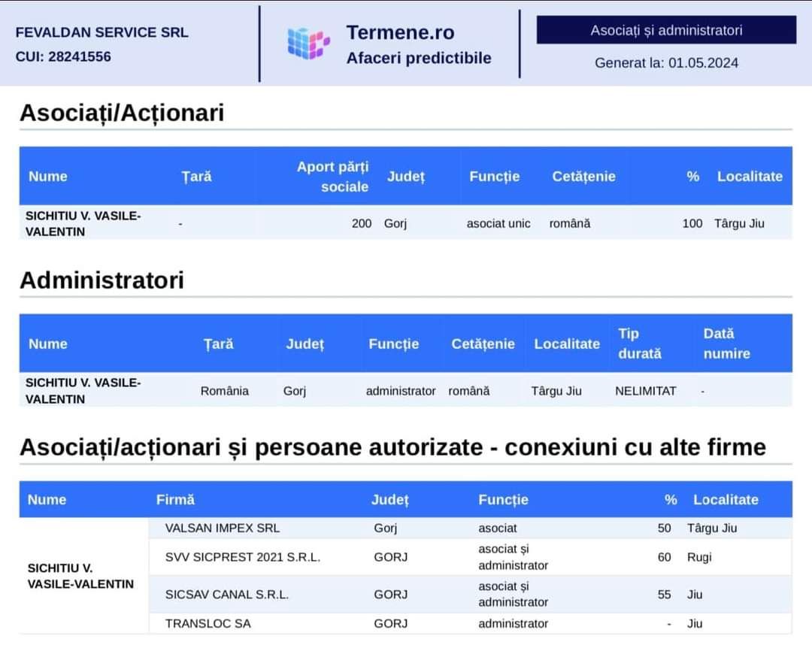
Task: Click the NELIMITAT duration cell
Action: point(645,391)
